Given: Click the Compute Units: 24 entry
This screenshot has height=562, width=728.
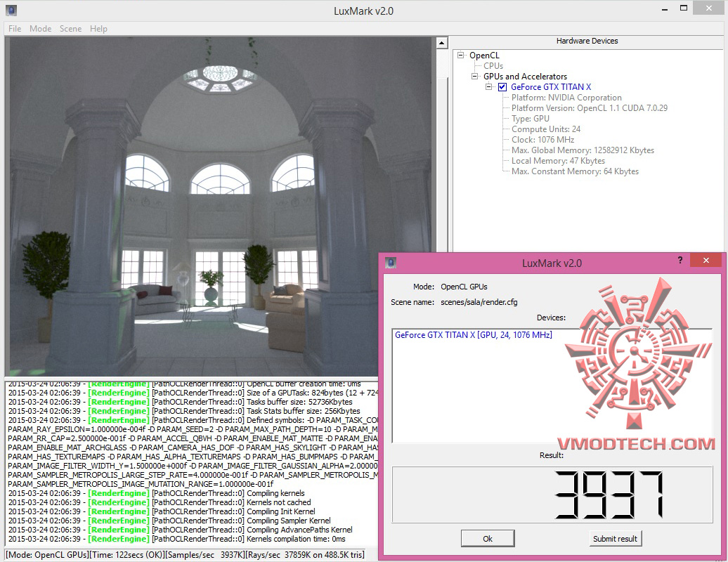Looking at the screenshot, I should coord(545,129).
